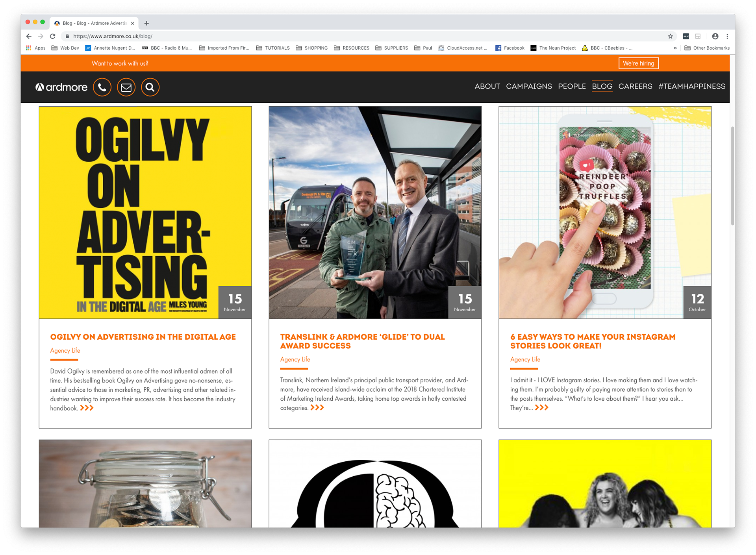The width and height of the screenshot is (756, 555).
Task: Open #TEAMHAPPINESS menu item
Action: 692,86
